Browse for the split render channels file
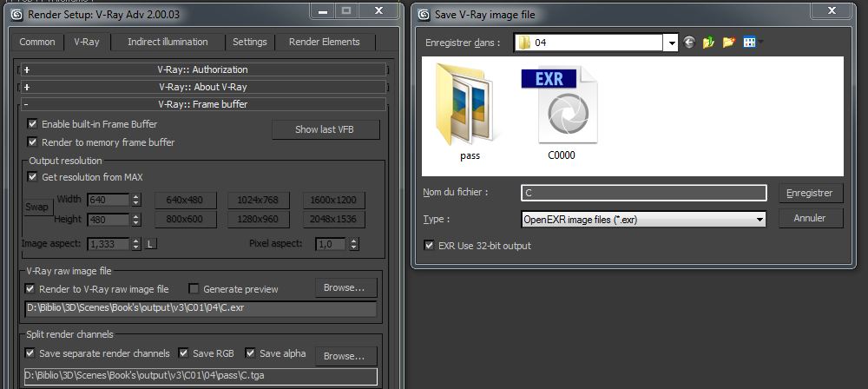The height and width of the screenshot is (389, 868). [346, 356]
